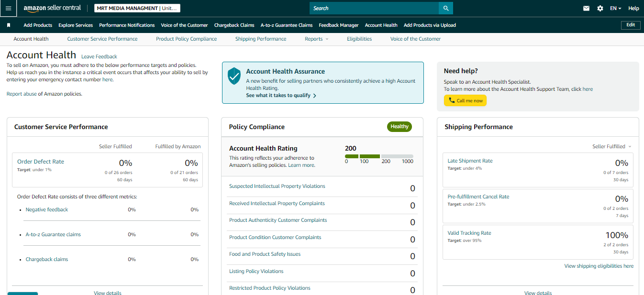Screen dimensions: 644x295
Task: Open Product Authenticity Customer Complaints
Action: click(278, 220)
